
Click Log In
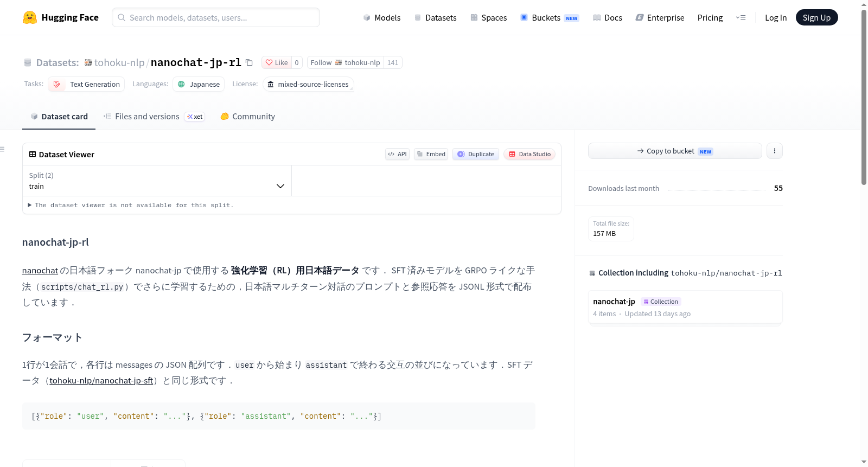point(776,17)
